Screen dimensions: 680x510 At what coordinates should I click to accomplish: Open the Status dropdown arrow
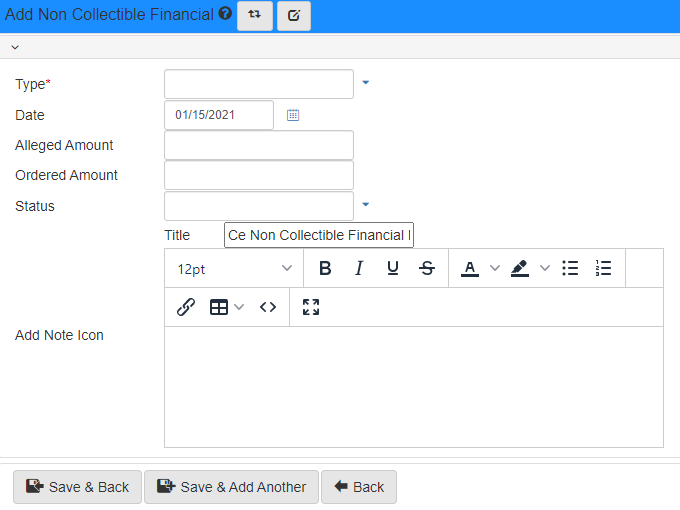tap(366, 204)
